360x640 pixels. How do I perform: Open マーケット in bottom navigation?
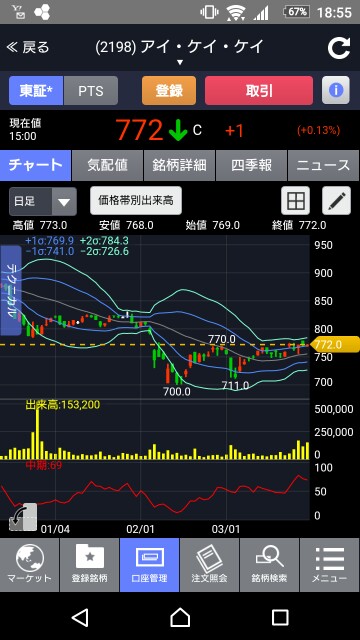click(29, 565)
